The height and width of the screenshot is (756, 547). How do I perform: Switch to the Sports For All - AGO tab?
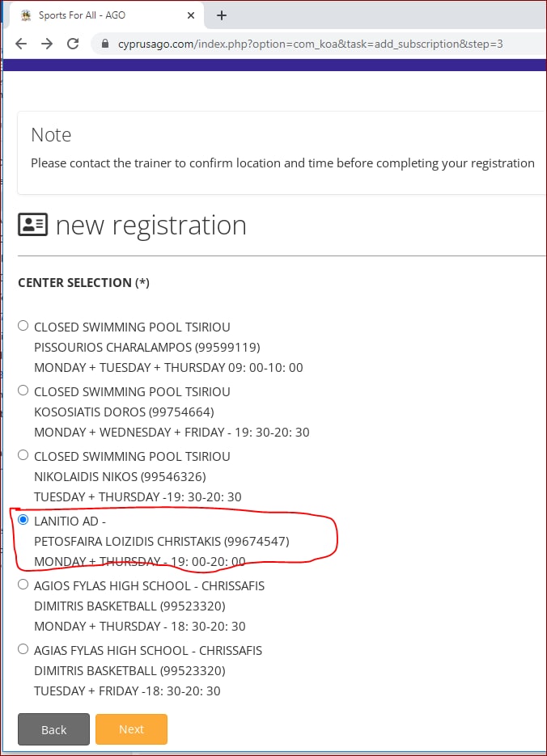pos(97,15)
